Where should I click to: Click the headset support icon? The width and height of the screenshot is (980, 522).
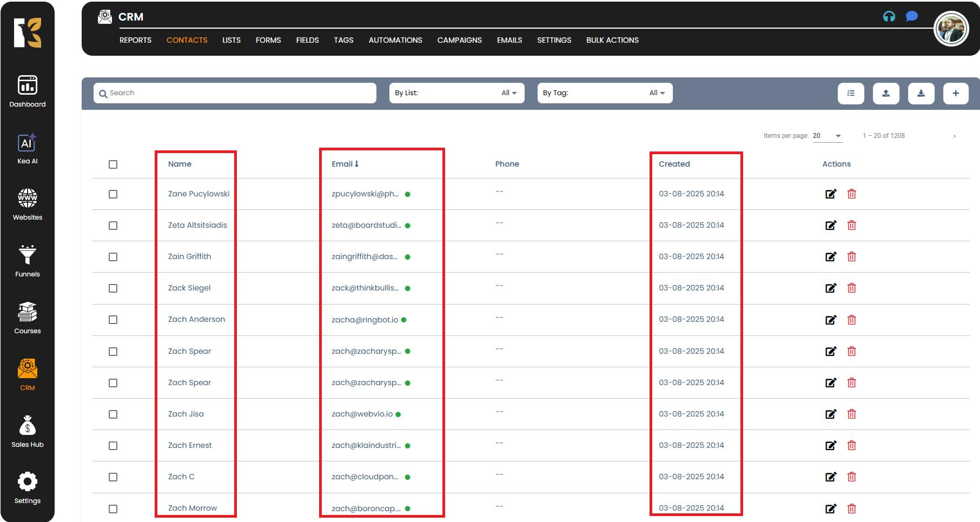tap(889, 16)
